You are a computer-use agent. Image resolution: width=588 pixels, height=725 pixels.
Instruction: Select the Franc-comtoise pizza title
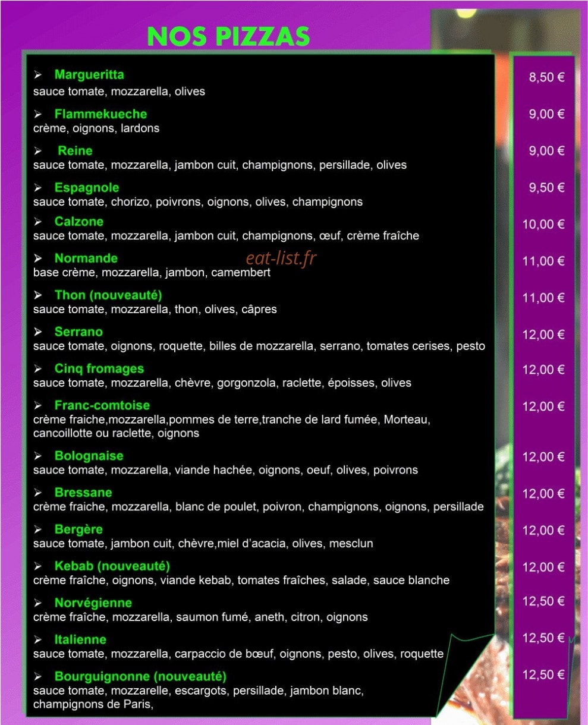pyautogui.click(x=102, y=405)
